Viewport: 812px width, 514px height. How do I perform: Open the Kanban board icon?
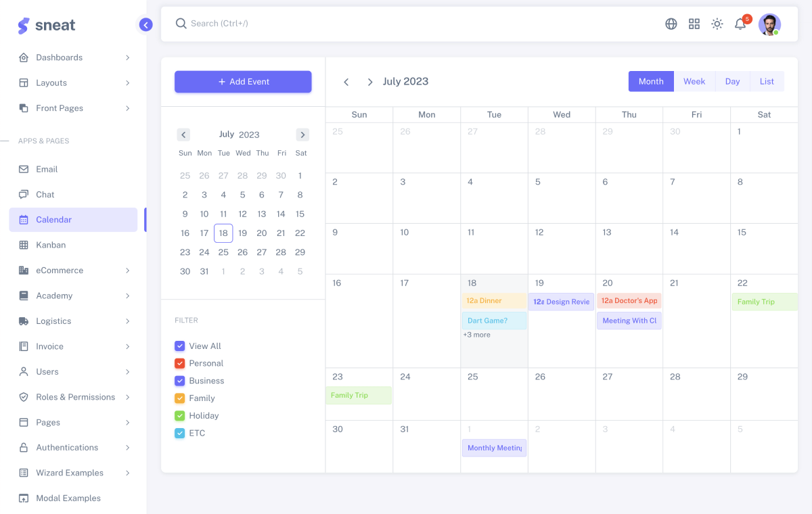24,245
